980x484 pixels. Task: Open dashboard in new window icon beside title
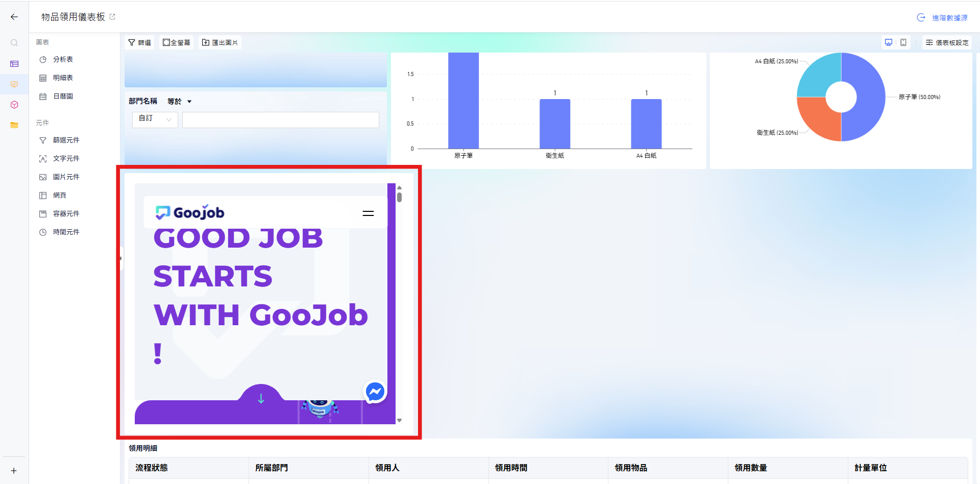(x=113, y=17)
